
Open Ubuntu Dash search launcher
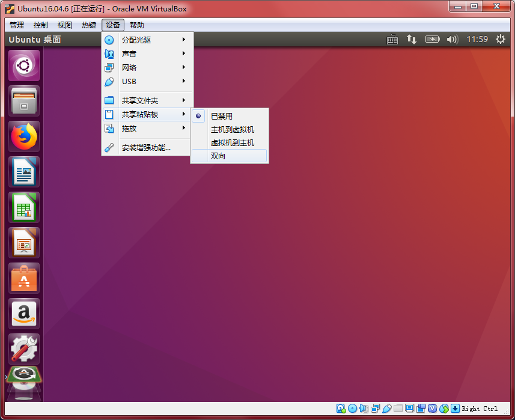tap(24, 65)
